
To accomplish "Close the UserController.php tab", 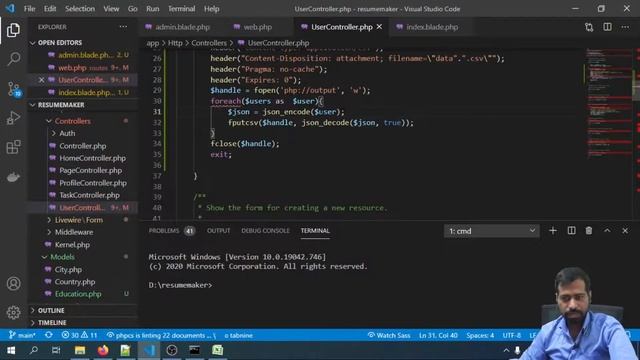I will coord(379,27).
